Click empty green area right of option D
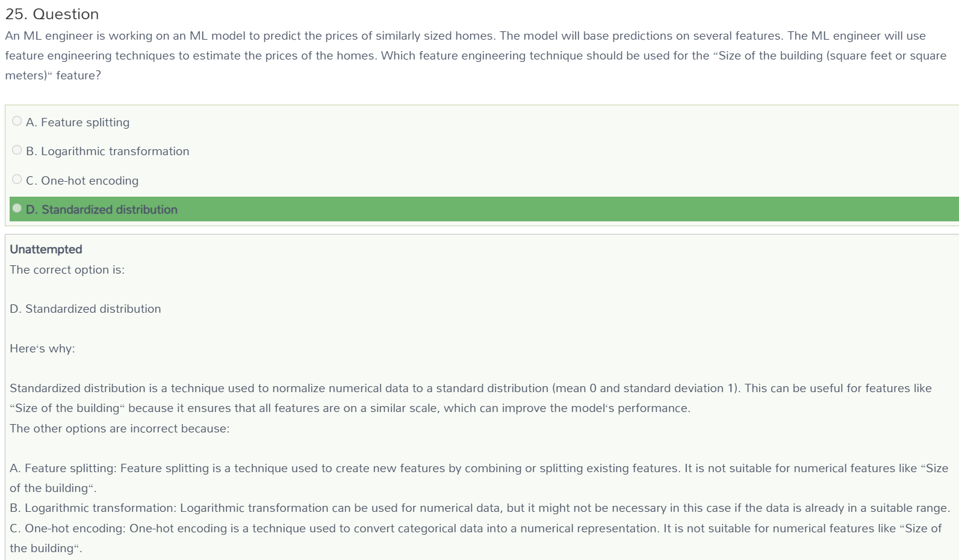Viewport: 959px width, 560px height. click(566, 209)
